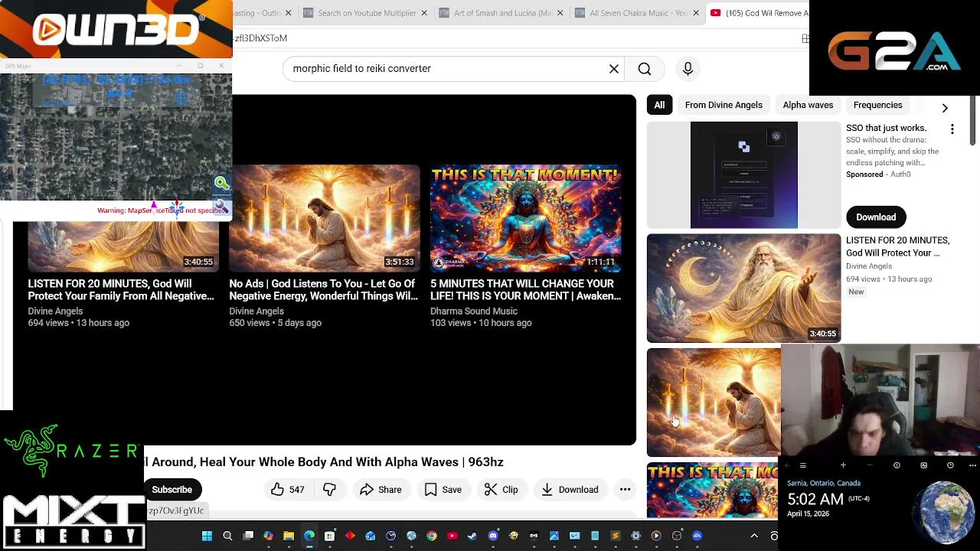Open File Explorer from taskbar
The height and width of the screenshot is (551, 980).
[x=289, y=536]
